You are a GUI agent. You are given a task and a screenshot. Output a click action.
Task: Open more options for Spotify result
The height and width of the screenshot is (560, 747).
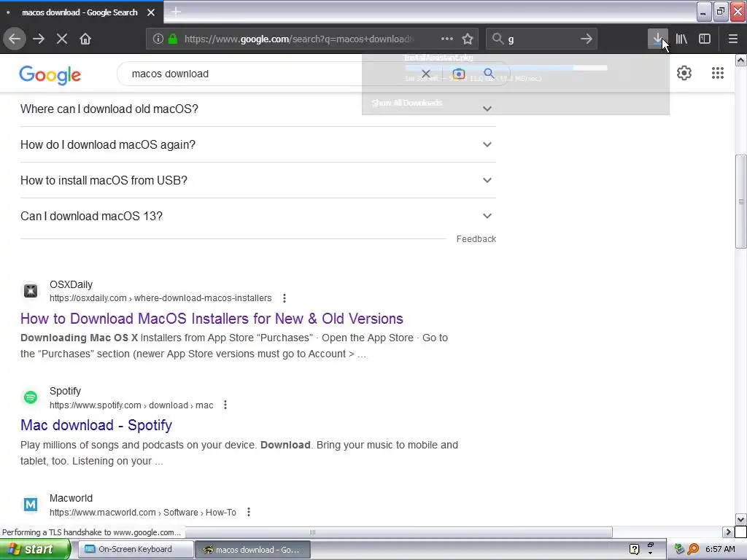(225, 405)
